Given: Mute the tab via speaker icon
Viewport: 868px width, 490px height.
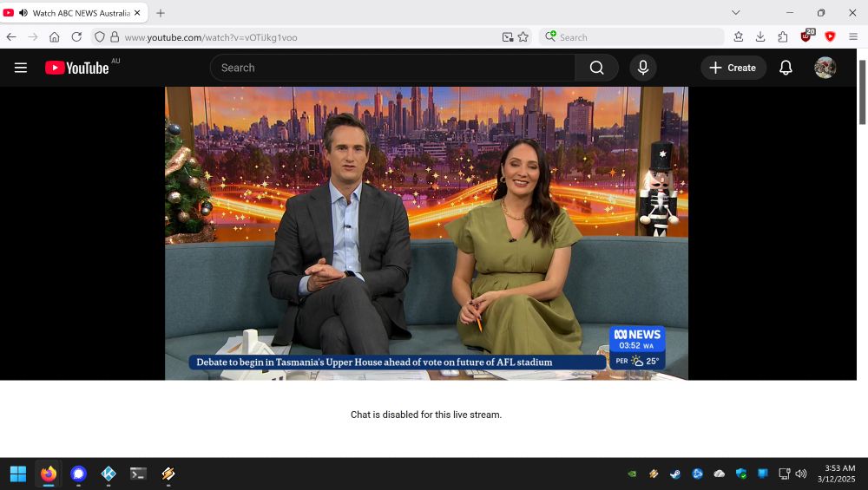Looking at the screenshot, I should click(x=23, y=13).
